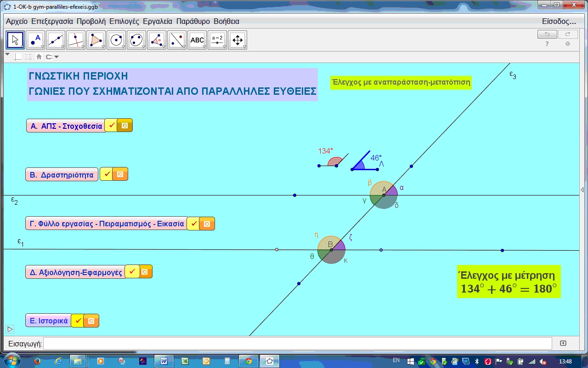Click the Ε. Ιστορικά button
Image resolution: width=588 pixels, height=368 pixels.
[49, 321]
